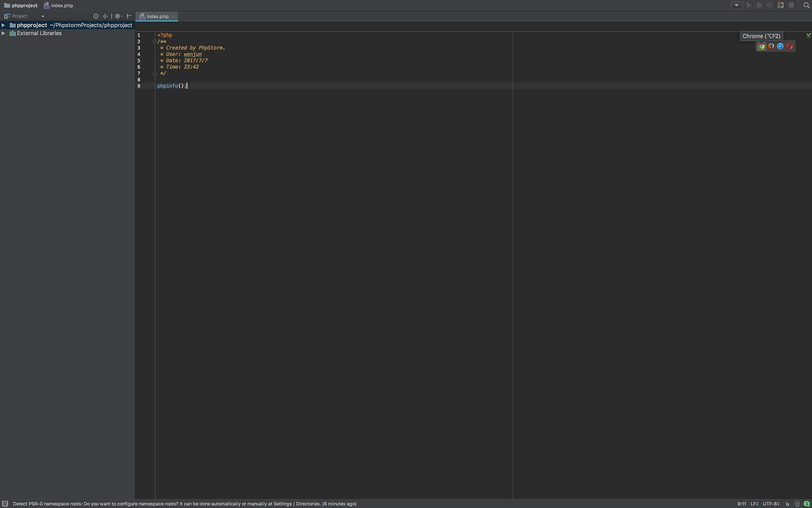
Task: Open the run configuration dropdown
Action: click(737, 6)
